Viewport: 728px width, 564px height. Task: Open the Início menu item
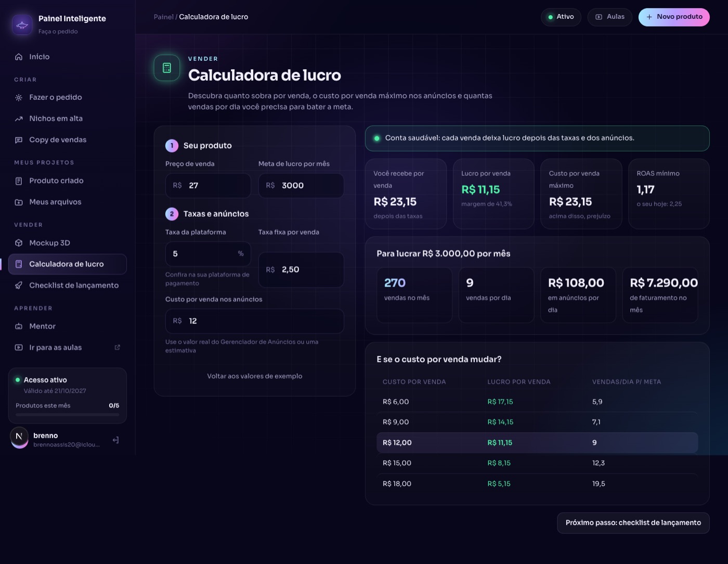68,57
